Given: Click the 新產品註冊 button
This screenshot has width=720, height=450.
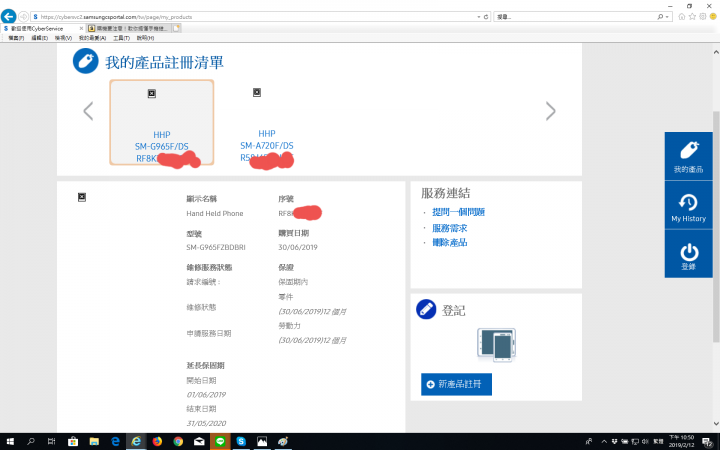Looking at the screenshot, I should pos(456,384).
